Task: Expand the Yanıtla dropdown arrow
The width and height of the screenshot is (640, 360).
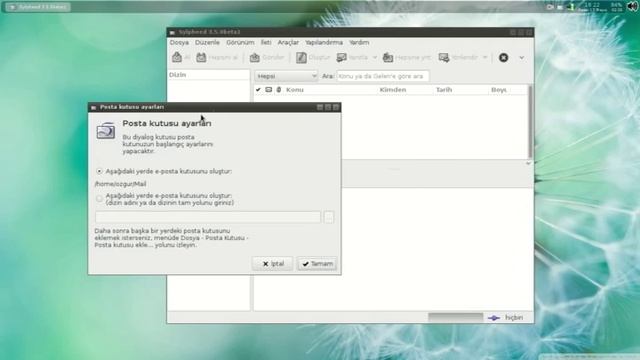Action: 375,58
